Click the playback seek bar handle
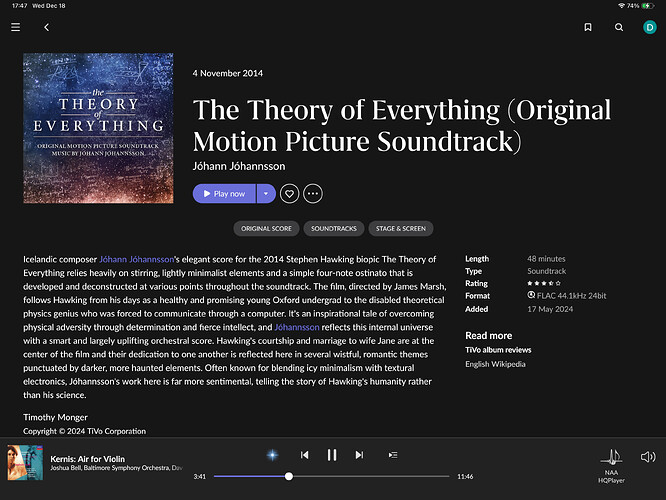Image resolution: width=666 pixels, height=500 pixels. pyautogui.click(x=289, y=476)
